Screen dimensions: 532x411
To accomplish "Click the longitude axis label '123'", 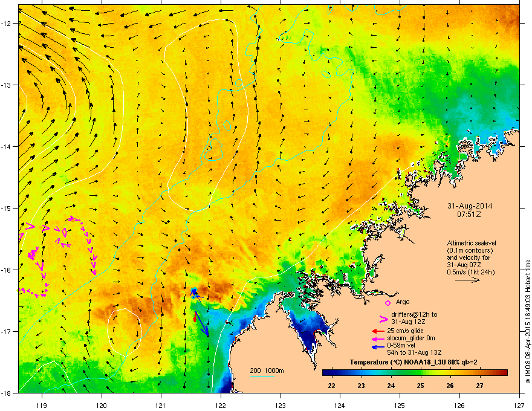I will [x=281, y=405].
